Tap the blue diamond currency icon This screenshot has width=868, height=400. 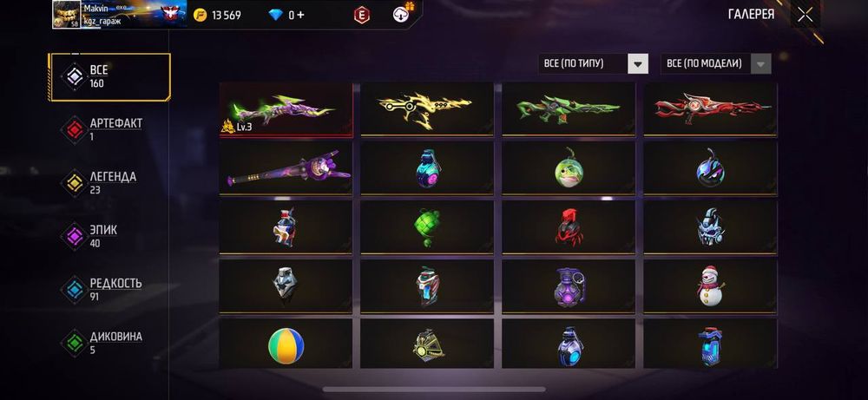pyautogui.click(x=276, y=15)
